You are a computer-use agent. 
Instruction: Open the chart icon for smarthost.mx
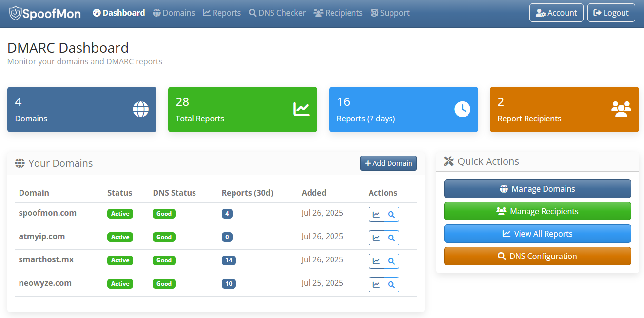click(x=376, y=261)
